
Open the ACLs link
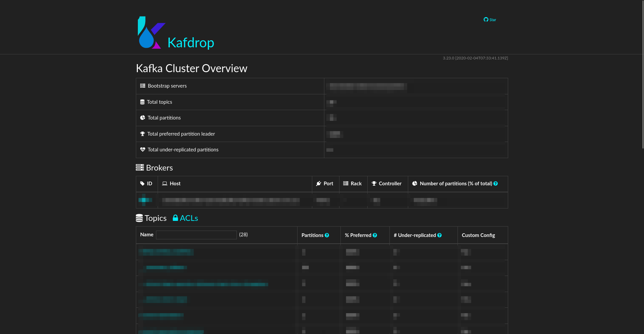(x=189, y=218)
